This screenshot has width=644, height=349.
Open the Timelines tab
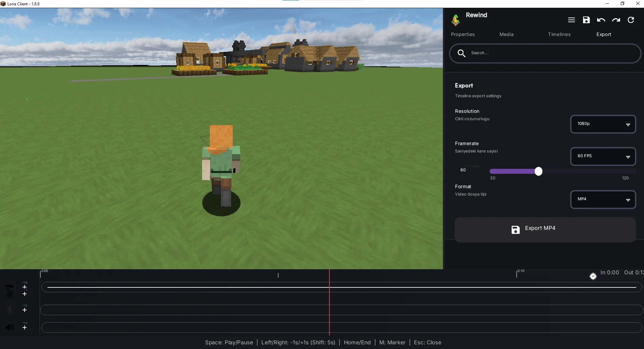[559, 34]
